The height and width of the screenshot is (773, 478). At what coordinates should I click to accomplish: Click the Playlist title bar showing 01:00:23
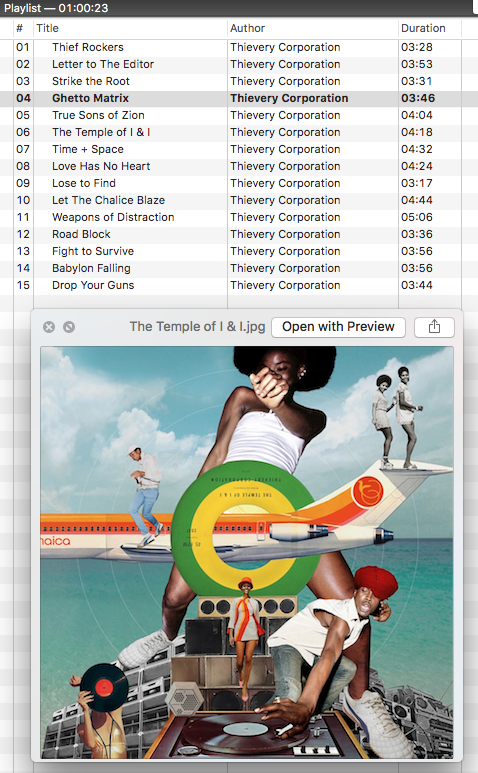click(x=239, y=8)
